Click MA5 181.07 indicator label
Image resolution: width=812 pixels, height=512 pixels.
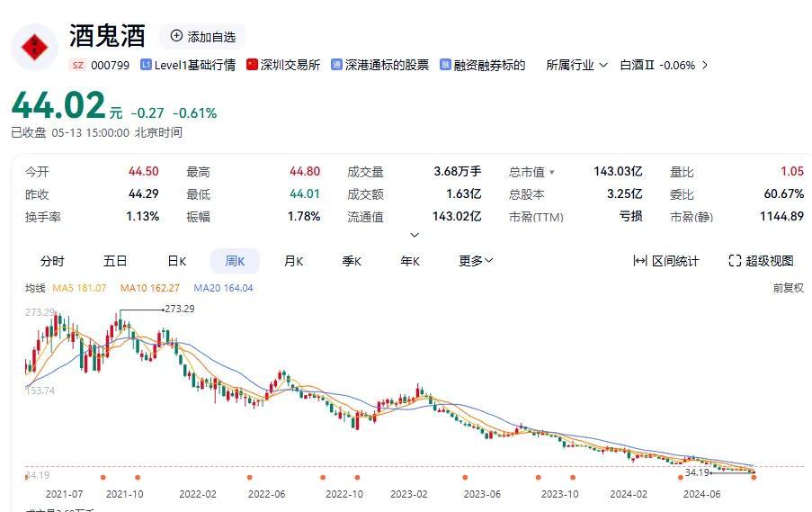79,288
